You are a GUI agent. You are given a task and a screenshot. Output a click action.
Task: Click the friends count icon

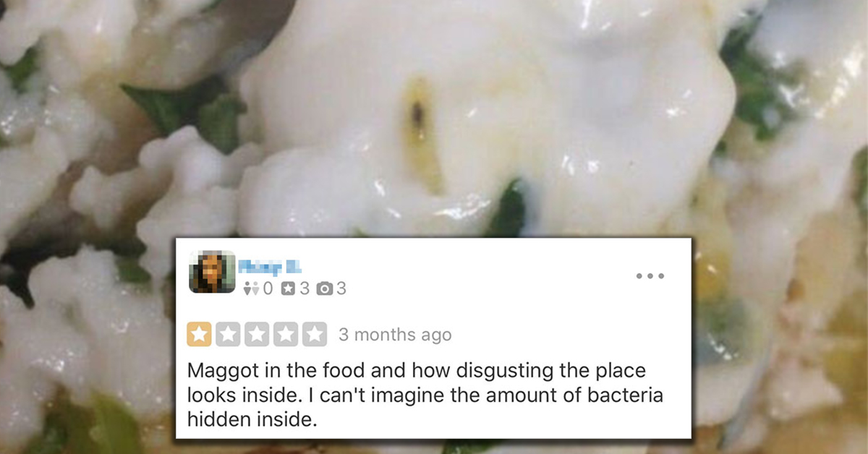[250, 288]
